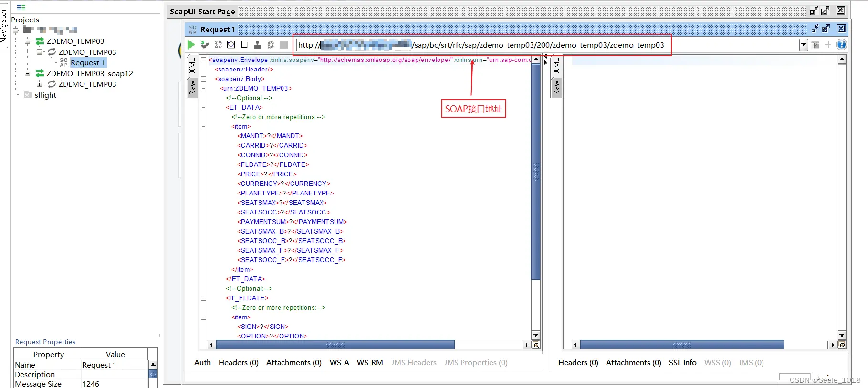This screenshot has height=388, width=868.
Task: Collapse the root project tree node
Action: click(x=16, y=31)
